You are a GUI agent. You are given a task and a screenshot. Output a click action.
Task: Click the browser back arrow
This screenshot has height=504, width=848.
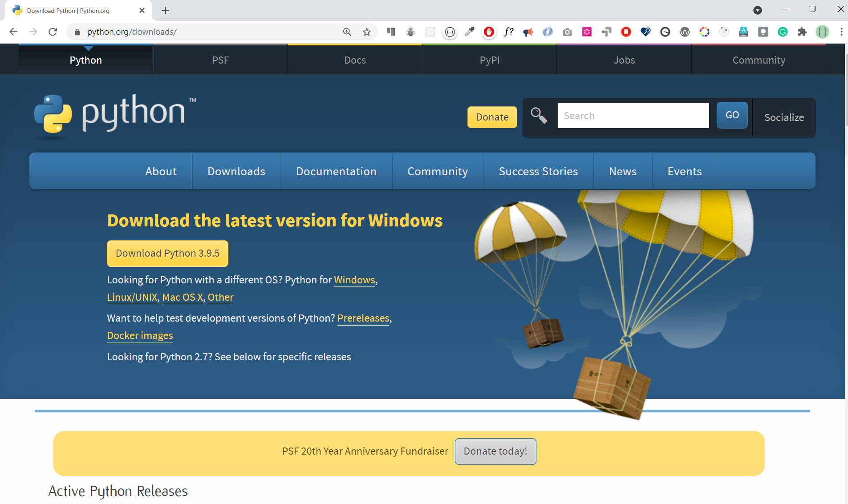point(13,32)
